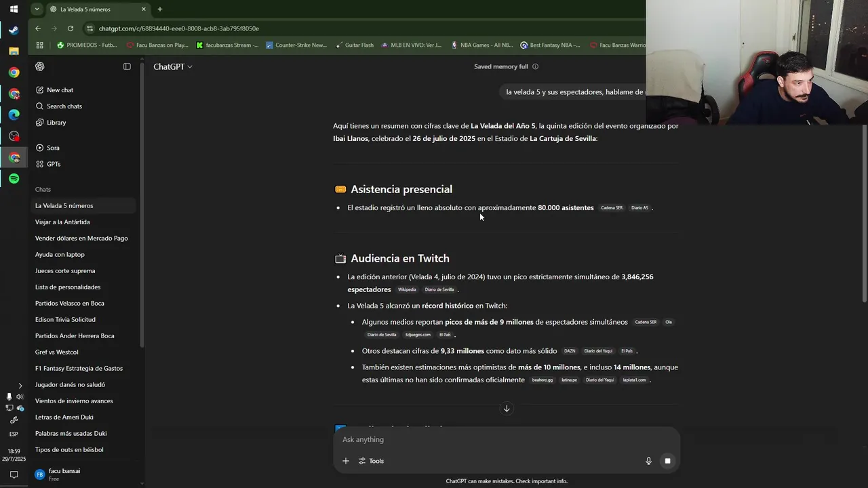This screenshot has height=488, width=868.
Task: Click the ESP language indicator
Action: click(x=14, y=434)
